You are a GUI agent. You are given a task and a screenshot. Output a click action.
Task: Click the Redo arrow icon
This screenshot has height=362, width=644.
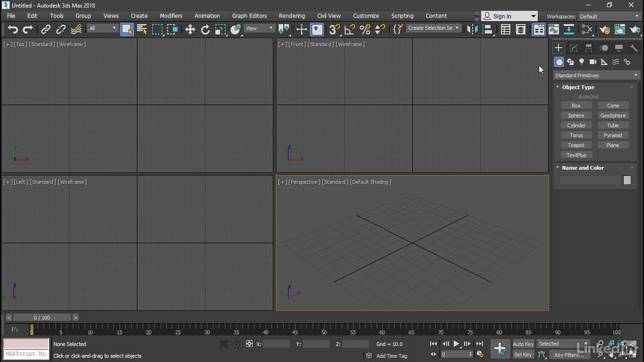pos(28,30)
